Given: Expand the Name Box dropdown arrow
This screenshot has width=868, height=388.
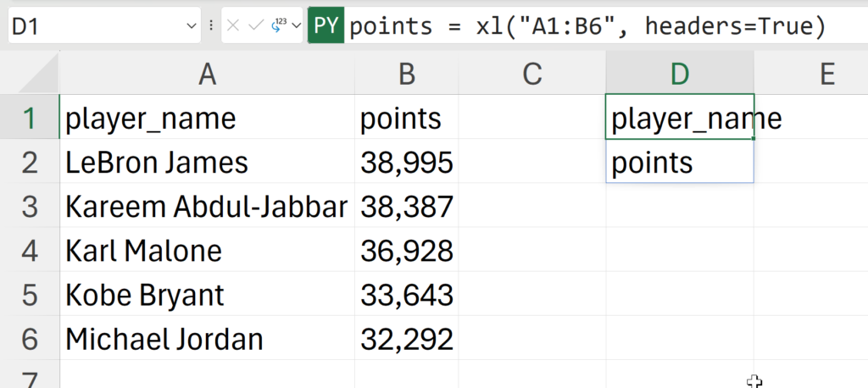Looking at the screenshot, I should coord(191,27).
